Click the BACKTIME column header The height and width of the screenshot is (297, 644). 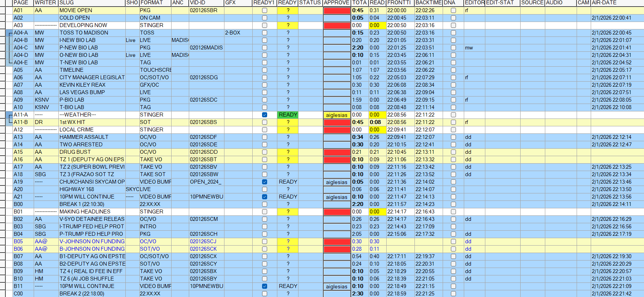point(428,3)
